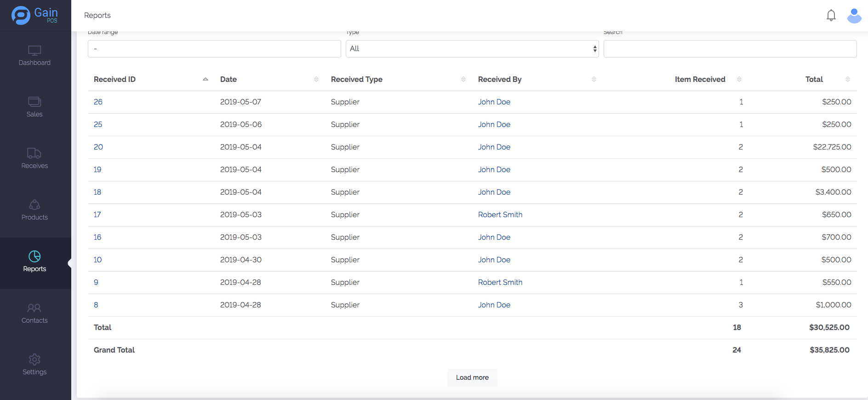Sort by the Date column header
868x400 pixels.
tap(228, 79)
